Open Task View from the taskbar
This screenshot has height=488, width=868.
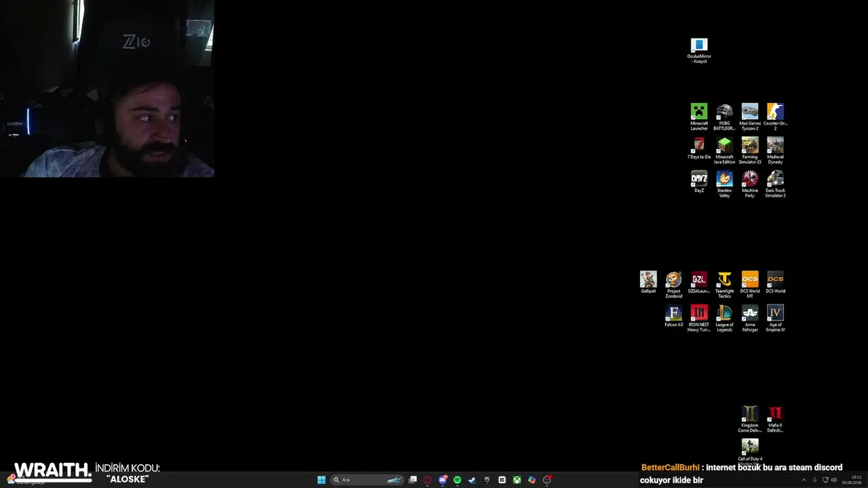[x=412, y=480]
